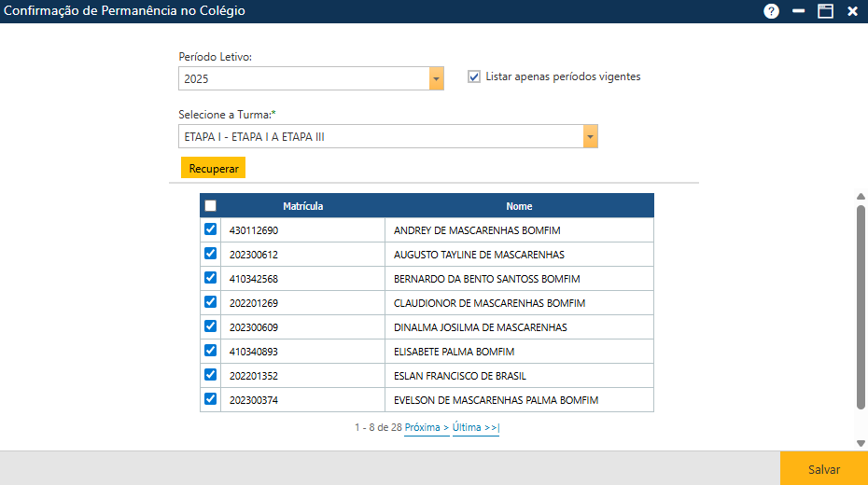Click the Salvar button
The height and width of the screenshot is (485, 868).
(x=823, y=469)
